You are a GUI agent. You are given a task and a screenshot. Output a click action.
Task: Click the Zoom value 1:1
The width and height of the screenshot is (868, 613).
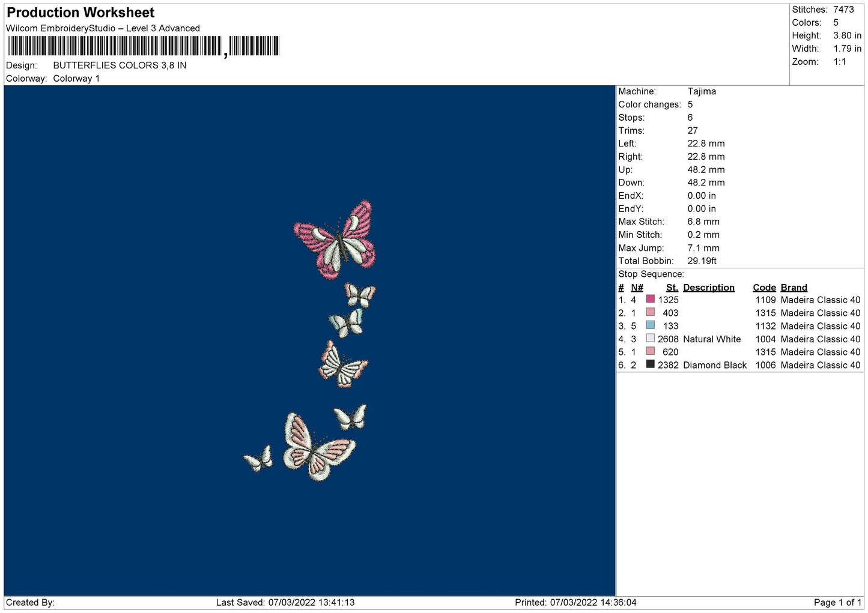(x=839, y=62)
